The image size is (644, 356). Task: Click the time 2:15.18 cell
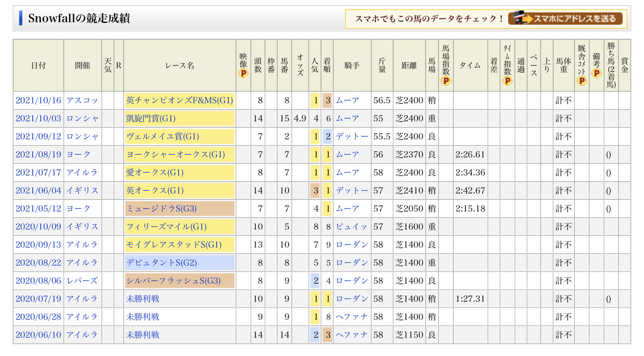tap(470, 209)
